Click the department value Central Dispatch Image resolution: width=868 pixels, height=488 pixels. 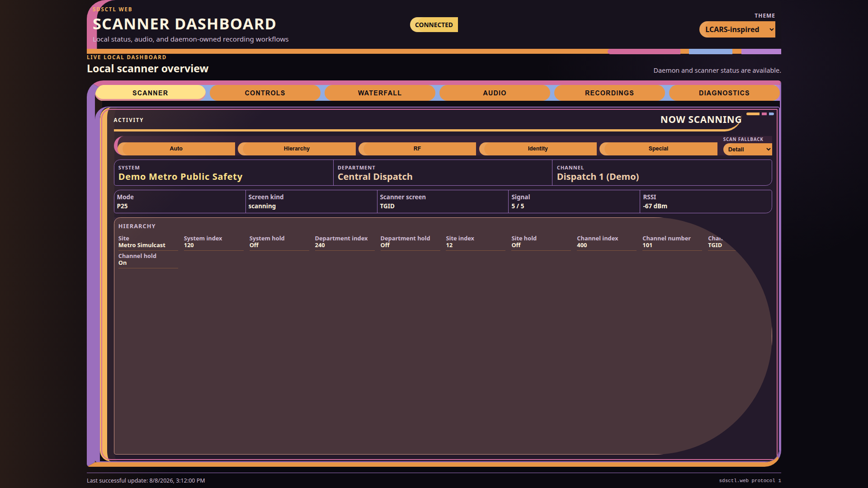(x=375, y=177)
